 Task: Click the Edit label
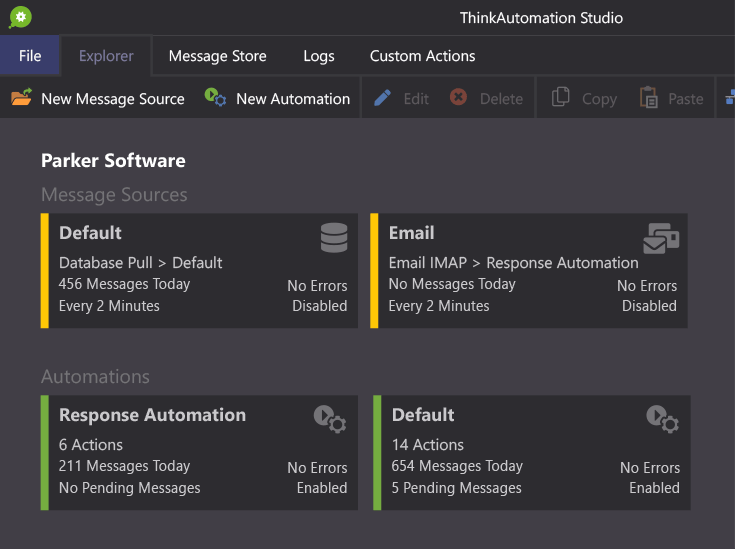tap(416, 99)
